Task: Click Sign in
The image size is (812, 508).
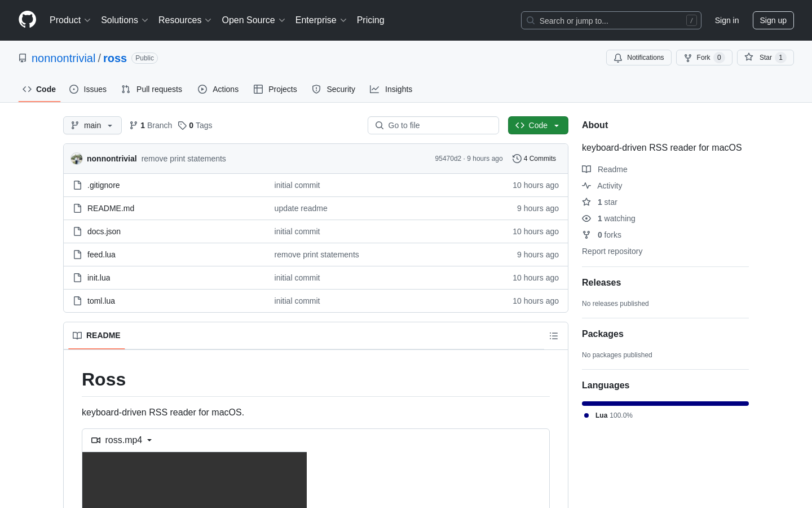Action: tap(727, 20)
